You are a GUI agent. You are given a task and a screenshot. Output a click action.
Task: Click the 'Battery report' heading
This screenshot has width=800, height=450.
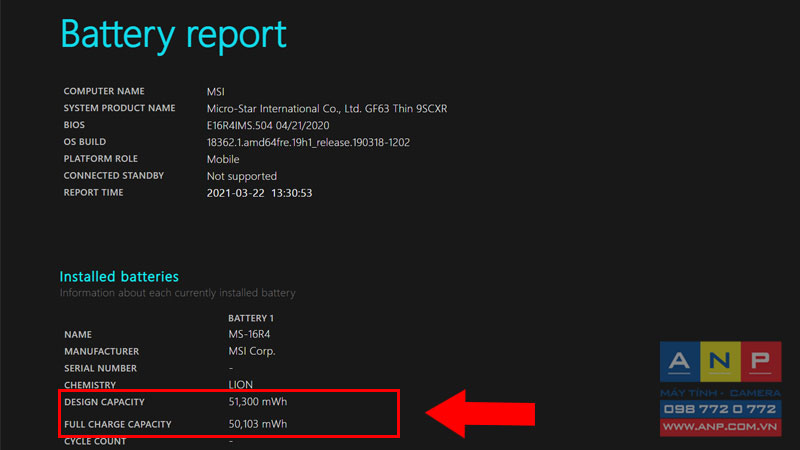(173, 35)
